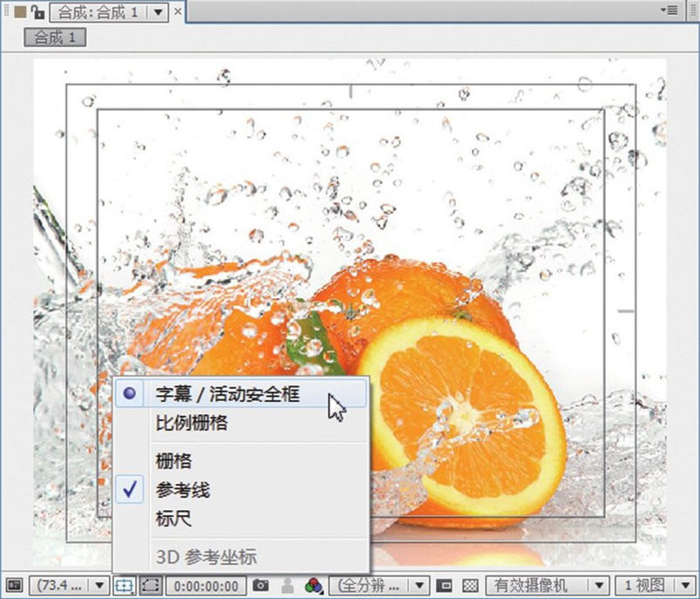Select 字幕 / 活动安全框 menu item

[x=241, y=394]
